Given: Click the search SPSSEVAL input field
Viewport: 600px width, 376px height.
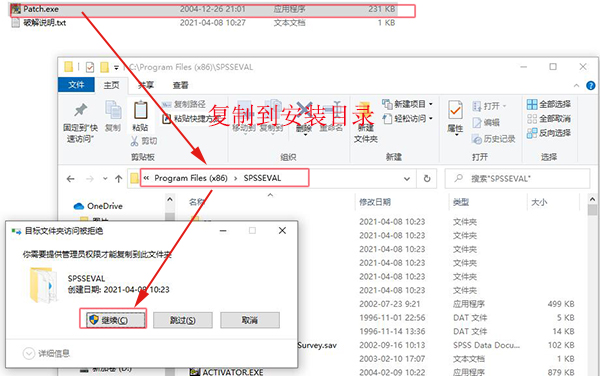Looking at the screenshot, I should click(517, 179).
